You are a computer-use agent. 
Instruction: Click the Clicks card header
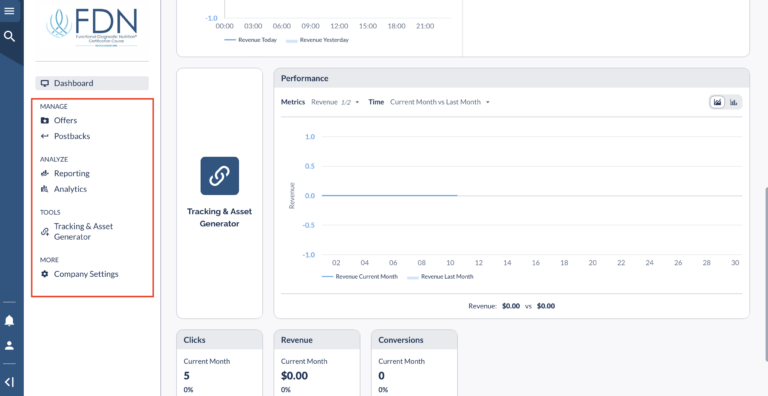tap(219, 340)
